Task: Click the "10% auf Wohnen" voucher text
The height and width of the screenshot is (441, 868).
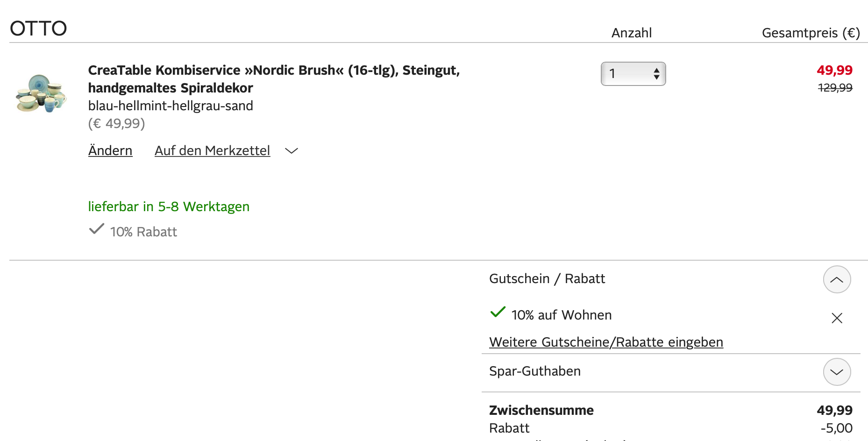Action: pos(561,315)
